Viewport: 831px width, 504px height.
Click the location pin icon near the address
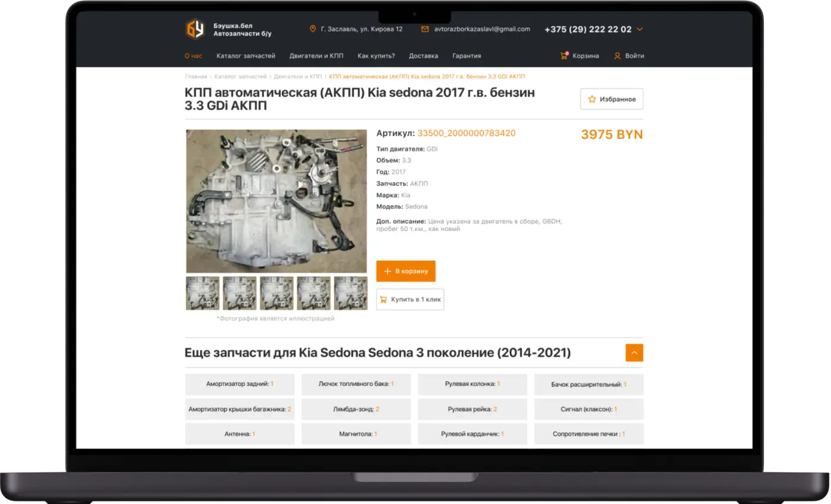point(313,28)
